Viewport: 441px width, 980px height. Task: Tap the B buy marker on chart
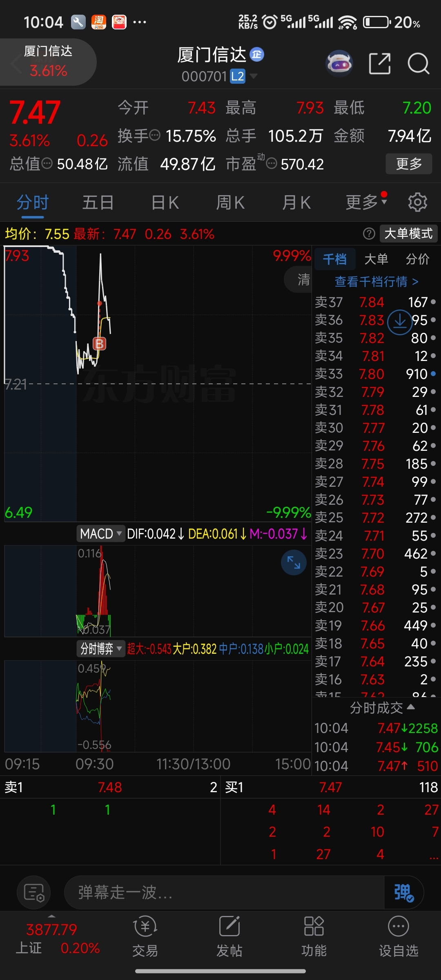(x=100, y=343)
